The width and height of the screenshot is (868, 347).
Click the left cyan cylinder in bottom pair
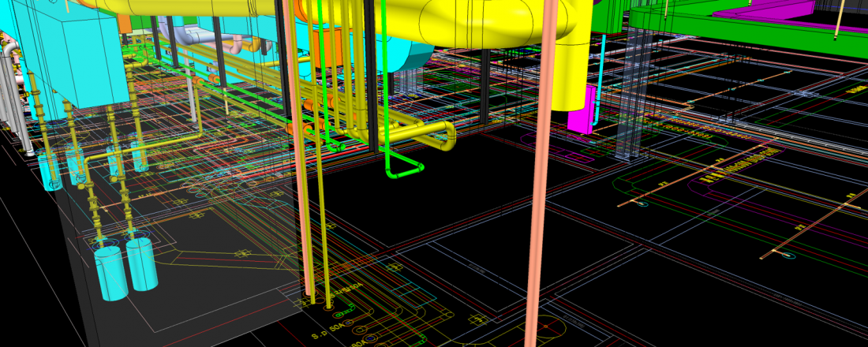112,272
